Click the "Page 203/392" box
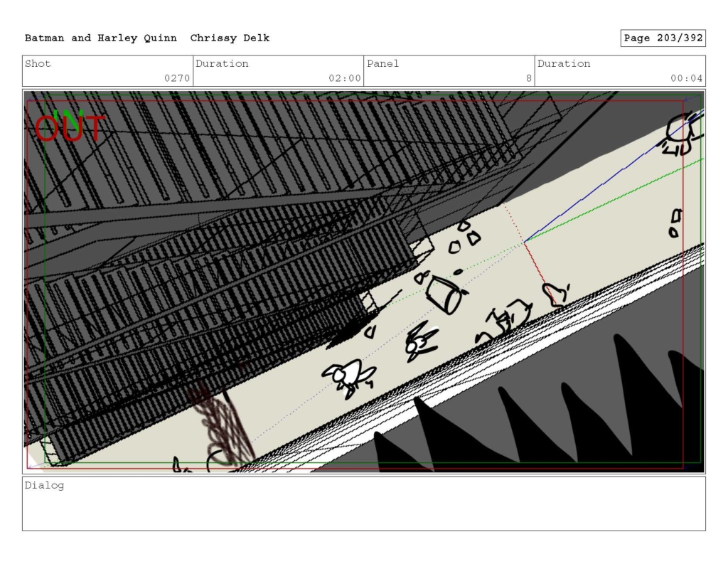This screenshot has height=564, width=728. coord(663,38)
